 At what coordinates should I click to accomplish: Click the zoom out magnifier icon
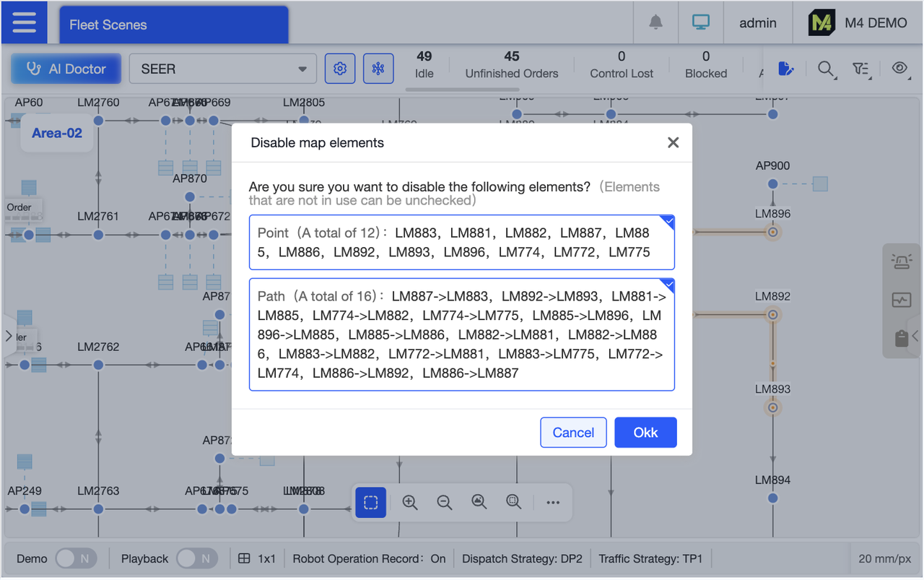point(444,502)
